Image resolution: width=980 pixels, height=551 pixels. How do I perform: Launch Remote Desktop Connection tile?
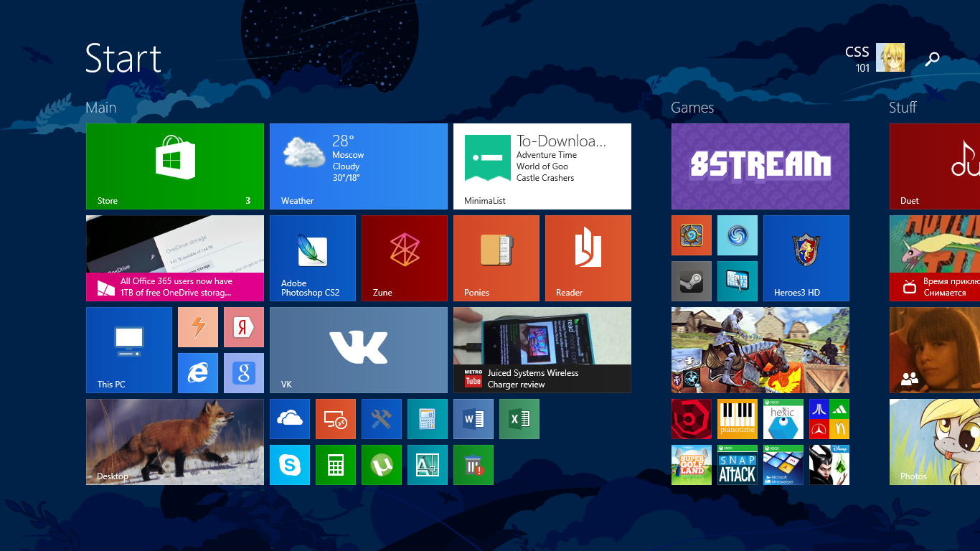[x=336, y=419]
